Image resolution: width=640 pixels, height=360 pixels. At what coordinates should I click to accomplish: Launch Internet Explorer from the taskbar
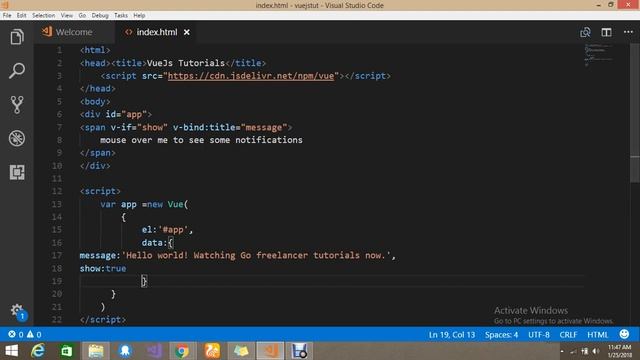click(x=38, y=351)
